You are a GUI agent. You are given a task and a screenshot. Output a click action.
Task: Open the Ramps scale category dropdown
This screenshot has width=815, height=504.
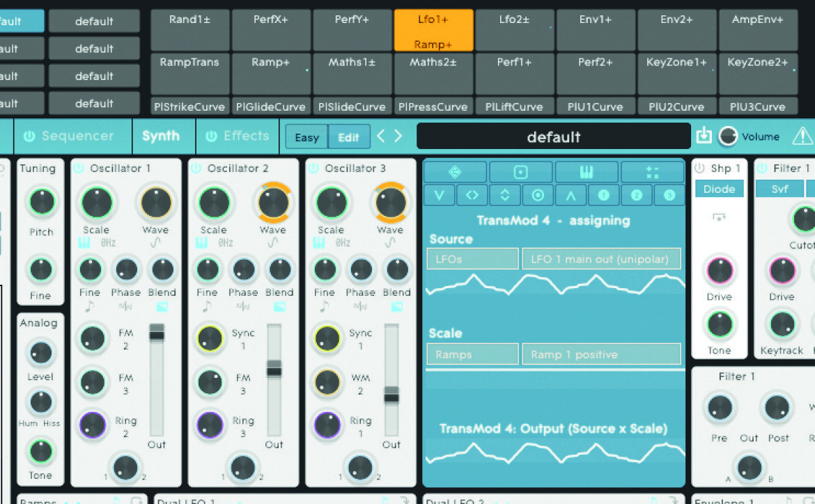click(472, 354)
